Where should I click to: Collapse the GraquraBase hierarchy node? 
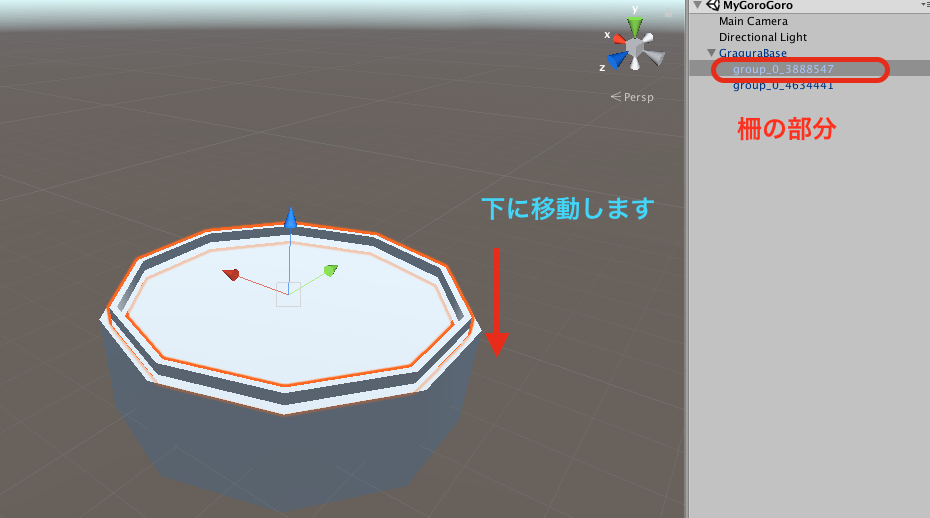click(x=710, y=54)
